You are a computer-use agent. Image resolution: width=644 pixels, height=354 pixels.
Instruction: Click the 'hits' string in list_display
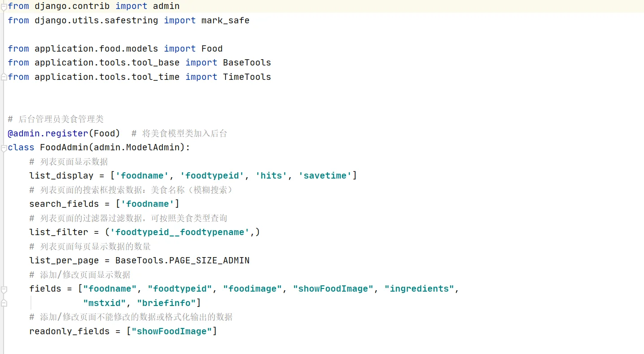pyautogui.click(x=271, y=175)
